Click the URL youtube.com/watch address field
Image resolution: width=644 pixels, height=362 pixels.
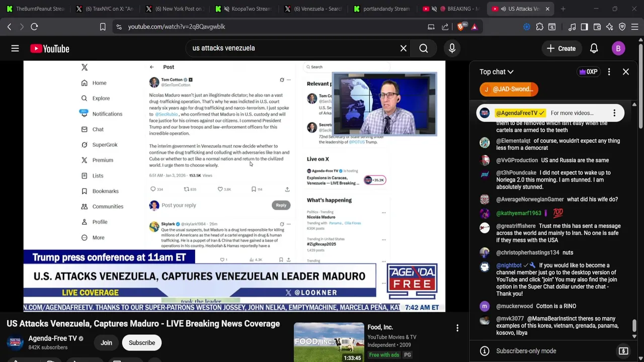point(176,27)
